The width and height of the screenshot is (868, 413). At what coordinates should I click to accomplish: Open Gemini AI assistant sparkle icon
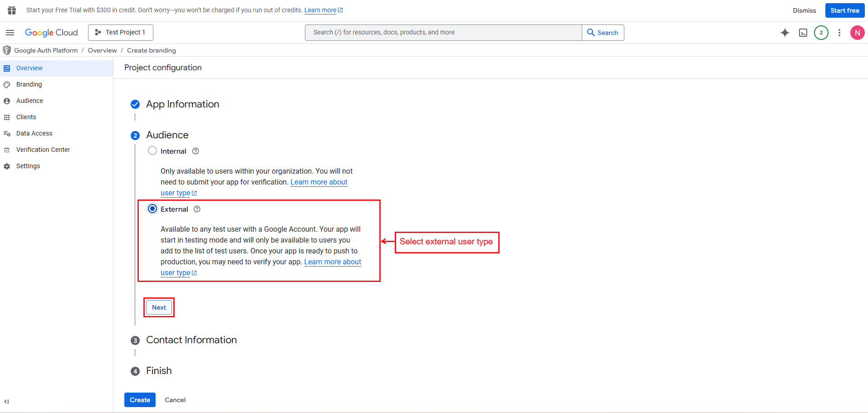[785, 33]
